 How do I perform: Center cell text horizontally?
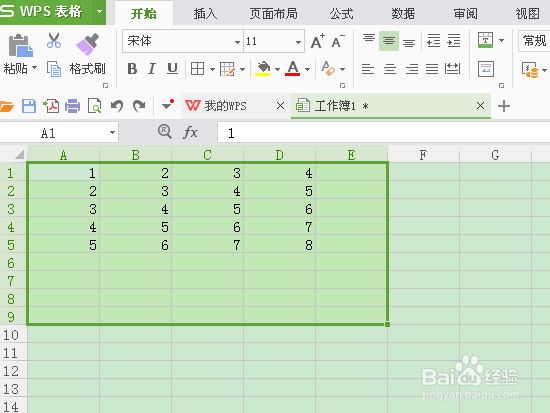[390, 69]
